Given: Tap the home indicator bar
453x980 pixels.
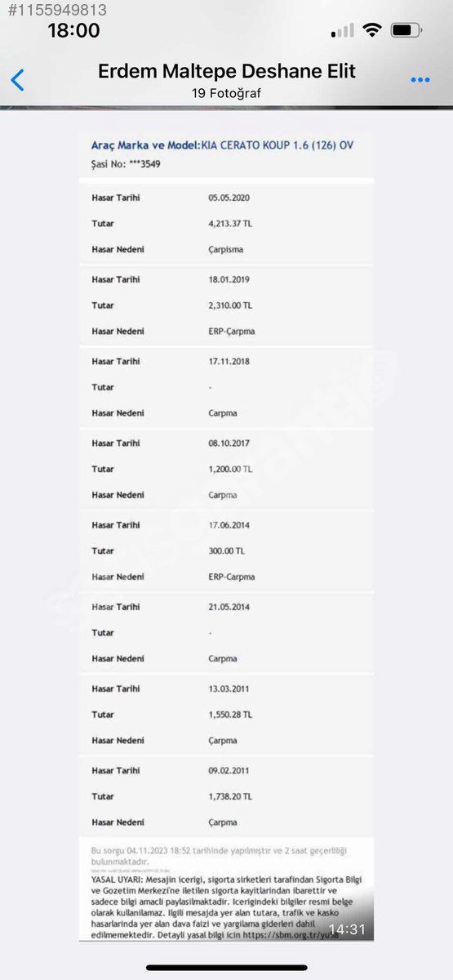Looking at the screenshot, I should (x=227, y=968).
